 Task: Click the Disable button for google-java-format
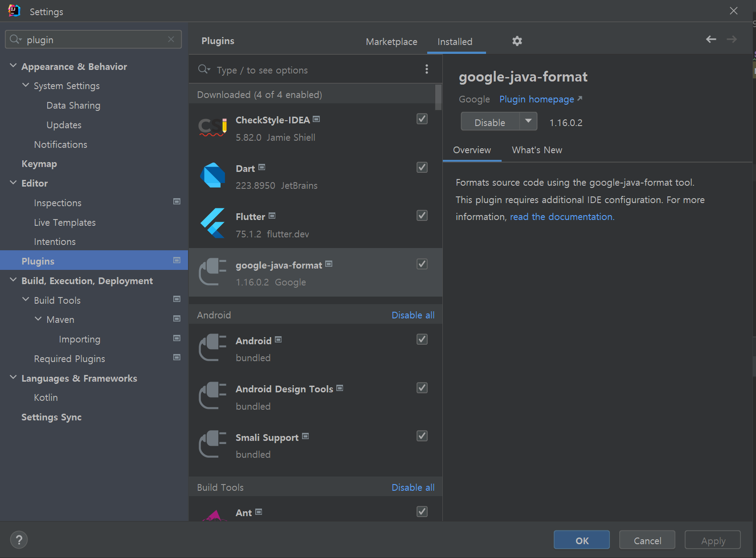coord(490,122)
